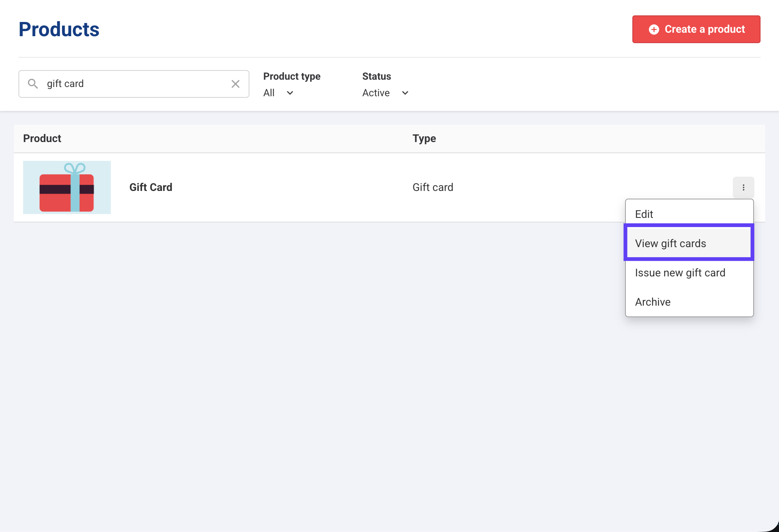Click the Product column header
The width and height of the screenshot is (779, 532).
[x=42, y=139]
